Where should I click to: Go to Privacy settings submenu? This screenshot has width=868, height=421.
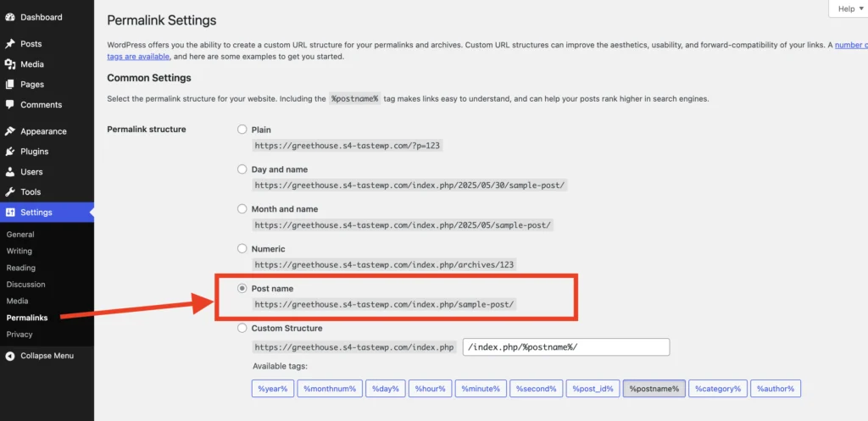(19, 334)
